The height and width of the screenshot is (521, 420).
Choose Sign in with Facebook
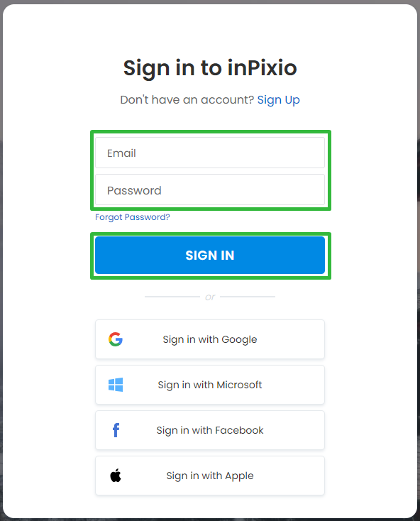click(x=210, y=430)
